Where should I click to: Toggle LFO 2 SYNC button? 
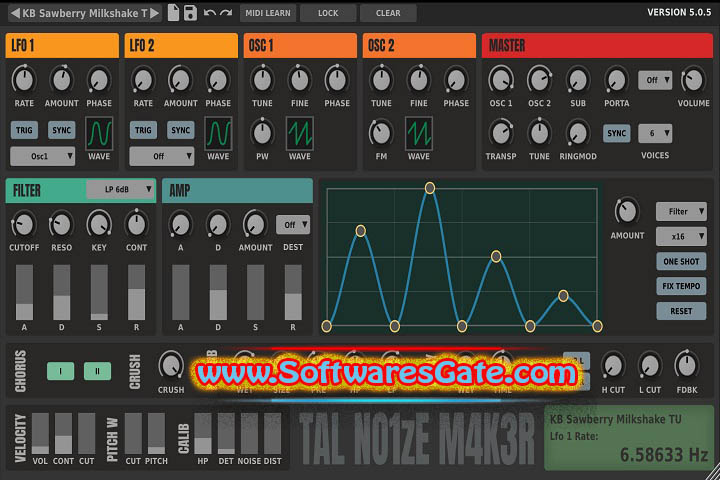point(180,130)
